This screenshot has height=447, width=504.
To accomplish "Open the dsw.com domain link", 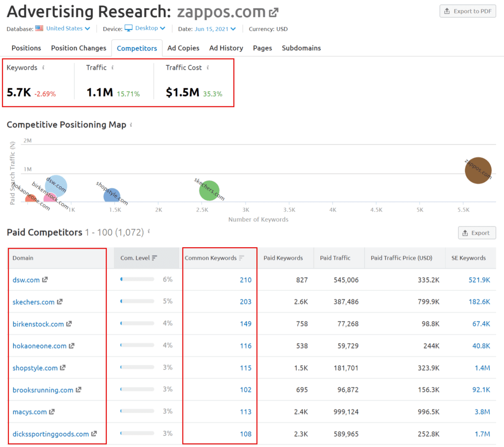I will pyautogui.click(x=26, y=280).
